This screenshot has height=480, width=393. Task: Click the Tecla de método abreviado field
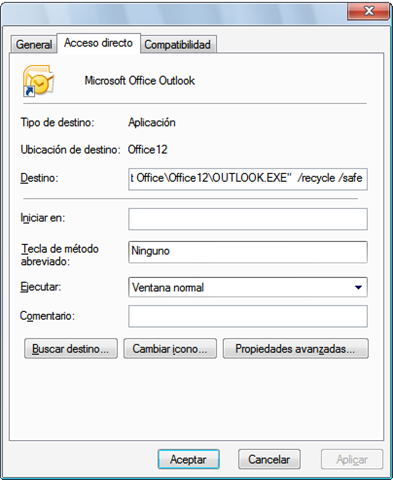pos(248,252)
